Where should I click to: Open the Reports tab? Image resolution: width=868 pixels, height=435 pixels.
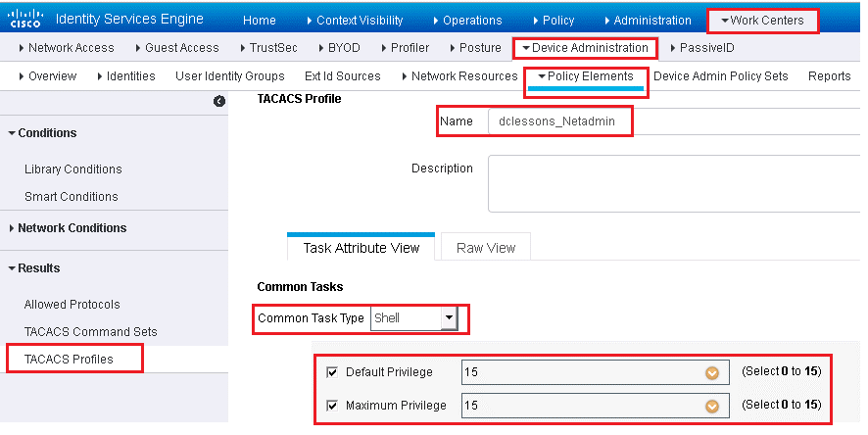click(829, 76)
